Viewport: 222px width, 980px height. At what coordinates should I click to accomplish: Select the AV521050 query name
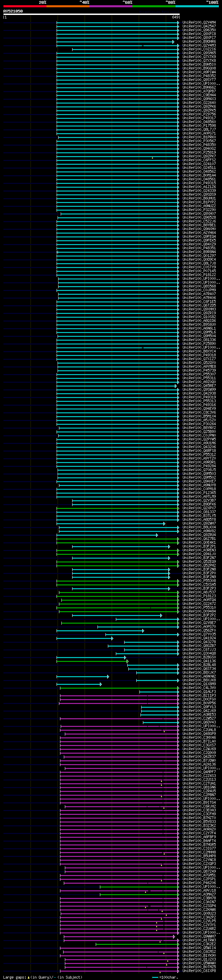pyautogui.click(x=13, y=11)
